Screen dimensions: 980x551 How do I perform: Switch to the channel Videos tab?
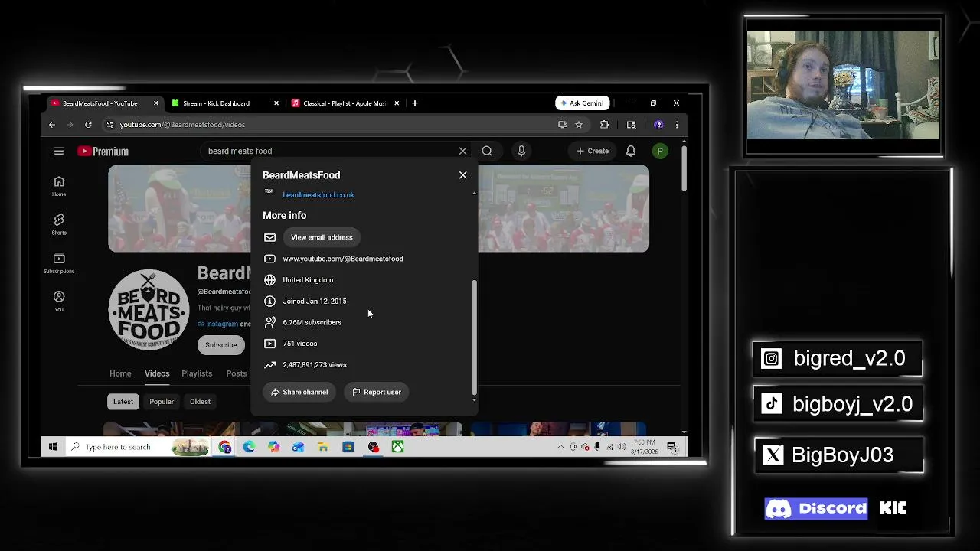pyautogui.click(x=157, y=373)
